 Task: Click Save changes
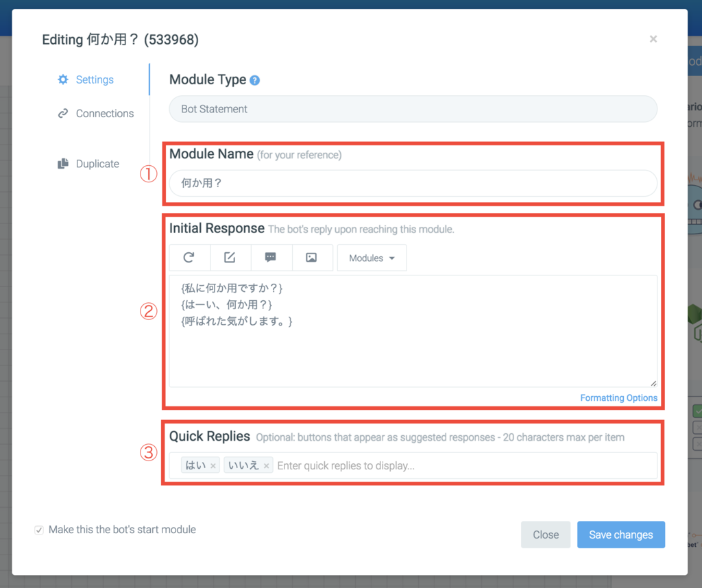[620, 535]
